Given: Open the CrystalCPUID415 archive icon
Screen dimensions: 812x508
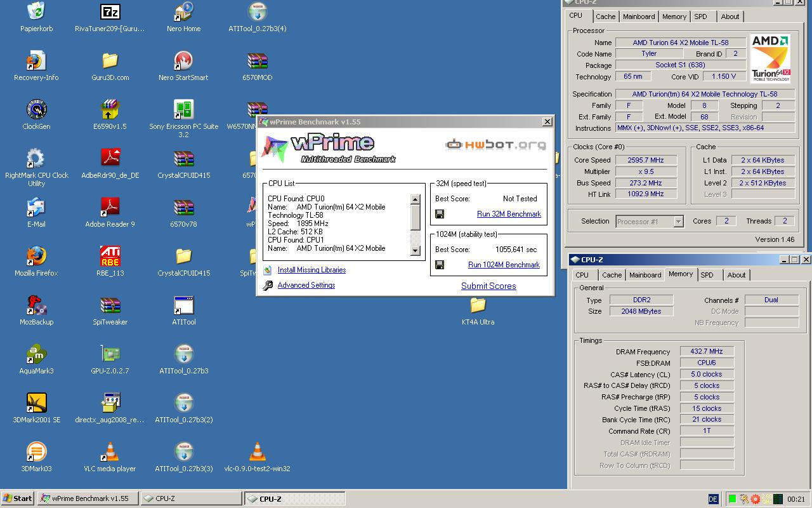Looking at the screenshot, I should pos(183,158).
